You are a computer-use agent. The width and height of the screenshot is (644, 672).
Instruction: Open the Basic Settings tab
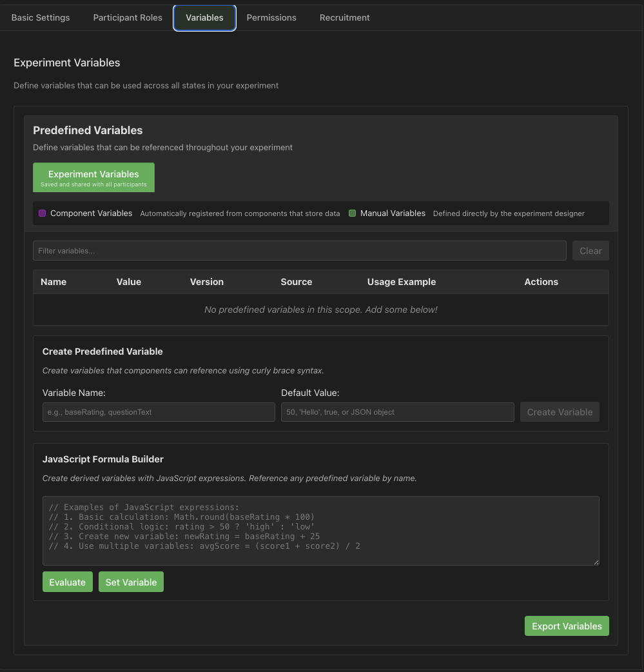[x=41, y=17]
